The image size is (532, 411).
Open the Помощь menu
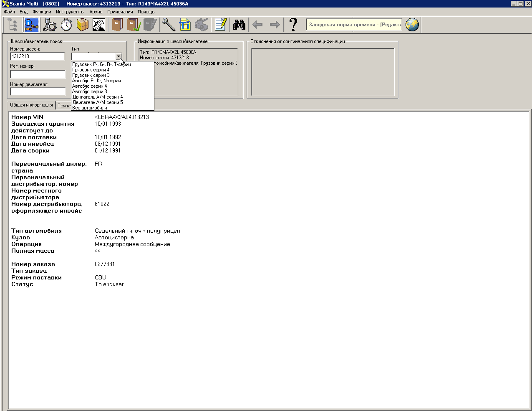pyautogui.click(x=146, y=12)
